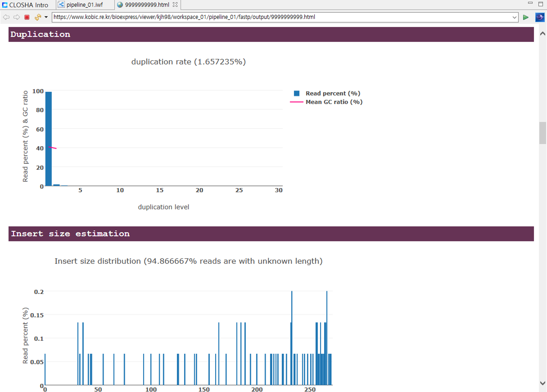
Task: Switch to the CLOSHA Intro tab
Action: click(x=26, y=5)
